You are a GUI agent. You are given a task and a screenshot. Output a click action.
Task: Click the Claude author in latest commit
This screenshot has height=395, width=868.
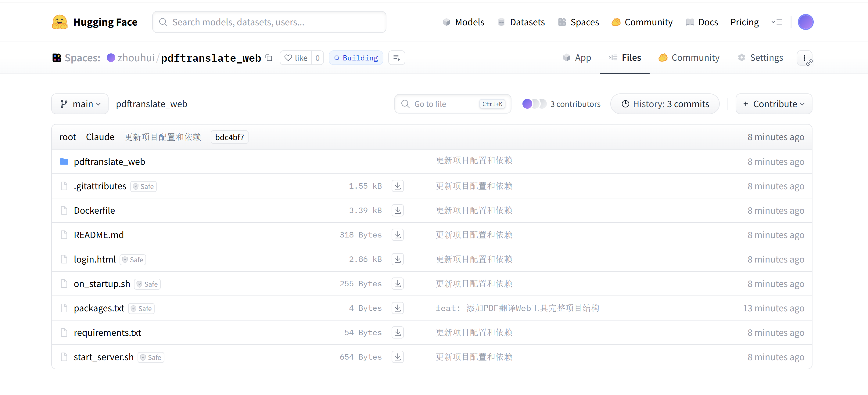[100, 137]
